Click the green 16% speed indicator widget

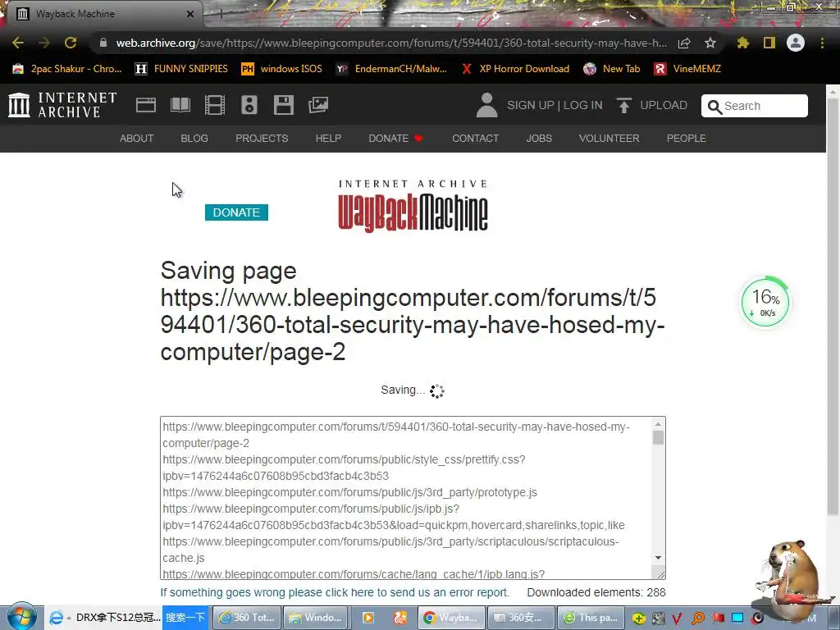pos(765,303)
